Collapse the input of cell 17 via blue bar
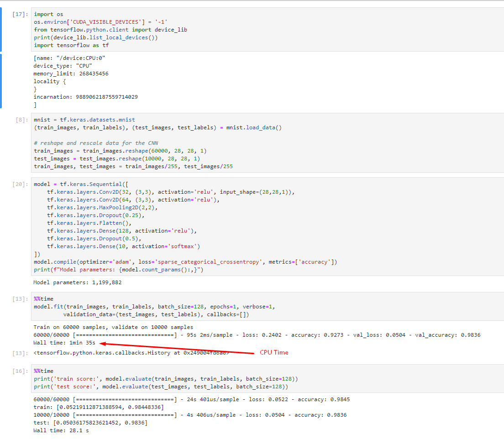The width and height of the screenshot is (504, 440). coord(1,29)
